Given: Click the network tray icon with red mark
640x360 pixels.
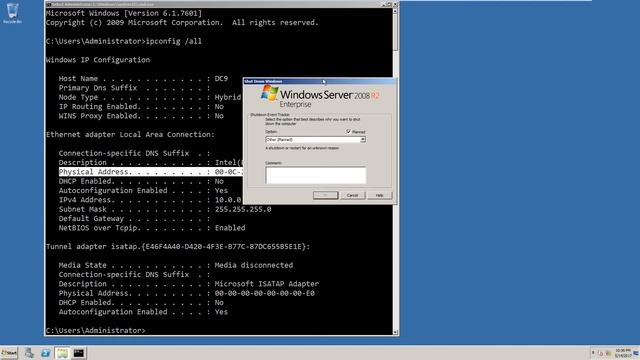Looking at the screenshot, I should click(x=600, y=353).
